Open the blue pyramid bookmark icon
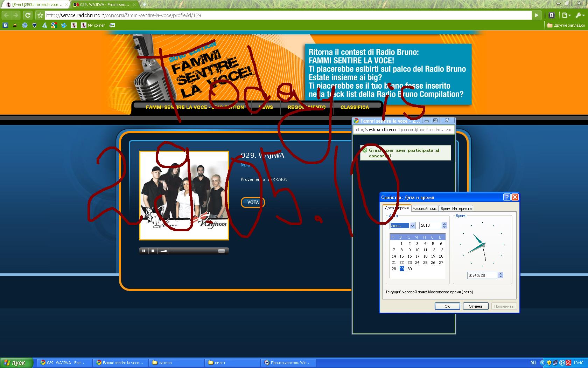The height and width of the screenshot is (368, 588). tap(44, 25)
